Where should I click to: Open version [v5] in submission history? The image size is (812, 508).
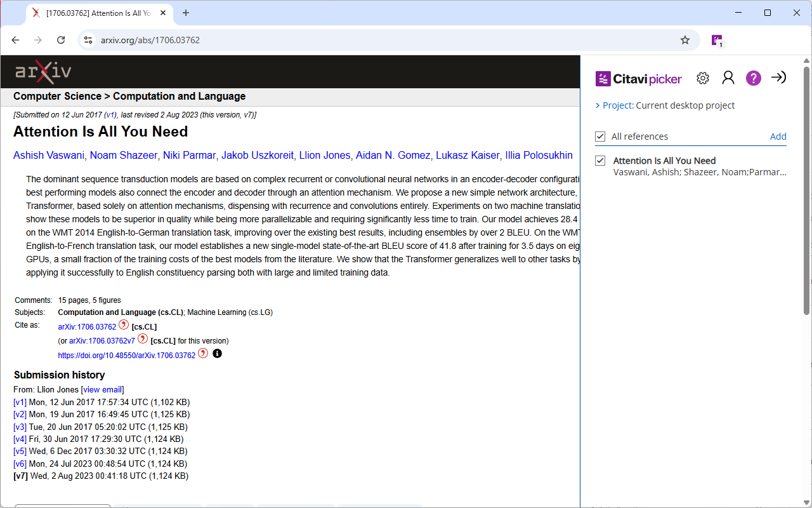pos(20,451)
